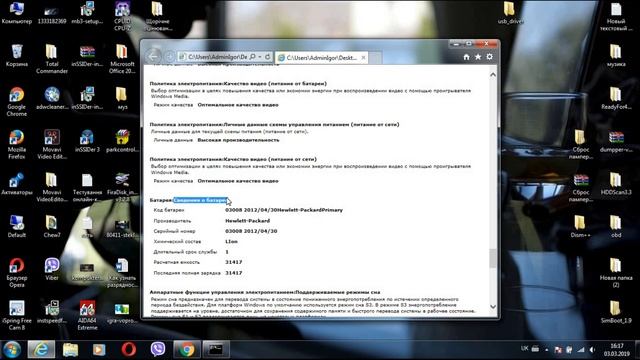This screenshot has height=360, width=640.
Task: Open Opera in the taskbar
Action: 129,350
